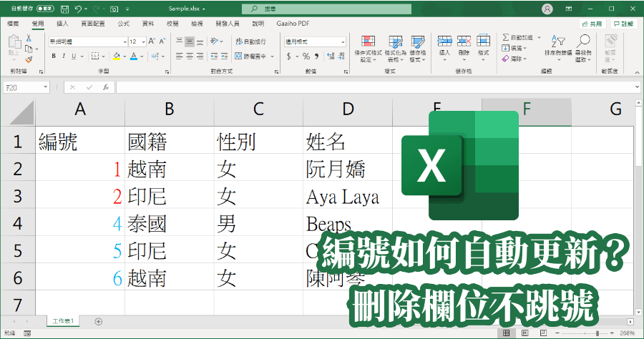Click the Copy icon
The width and height of the screenshot is (644, 339).
pyautogui.click(x=29, y=49)
